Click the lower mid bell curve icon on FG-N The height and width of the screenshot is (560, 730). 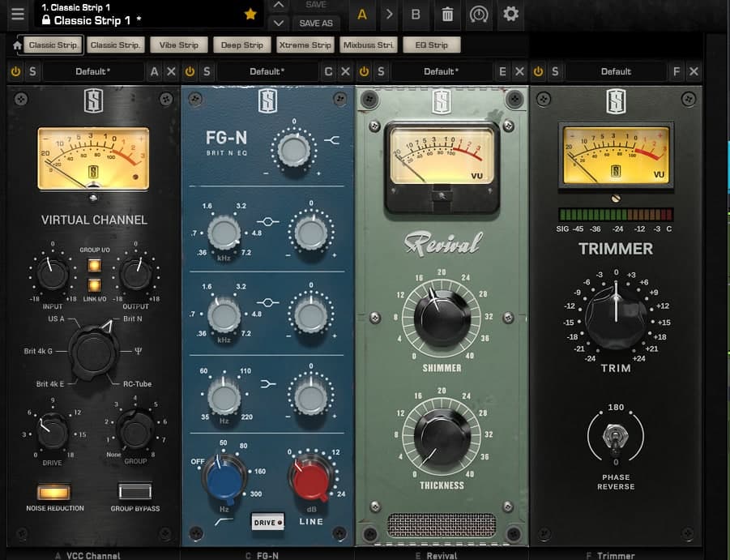click(x=267, y=302)
